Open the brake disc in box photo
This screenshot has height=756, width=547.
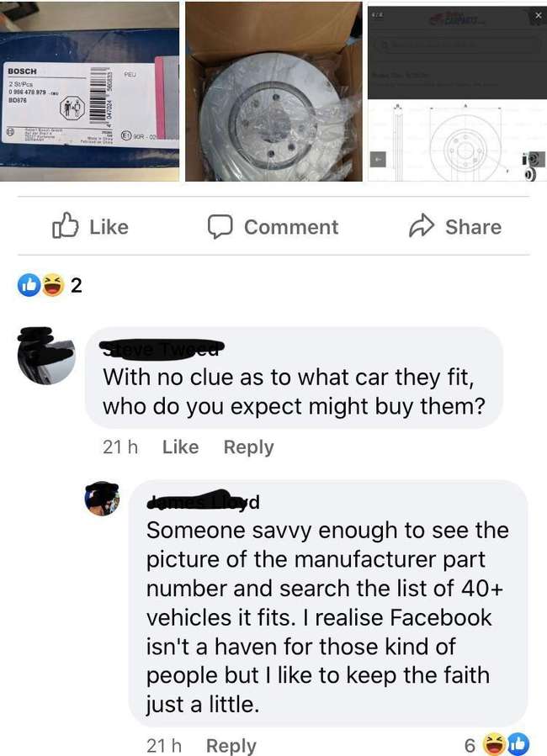click(273, 92)
